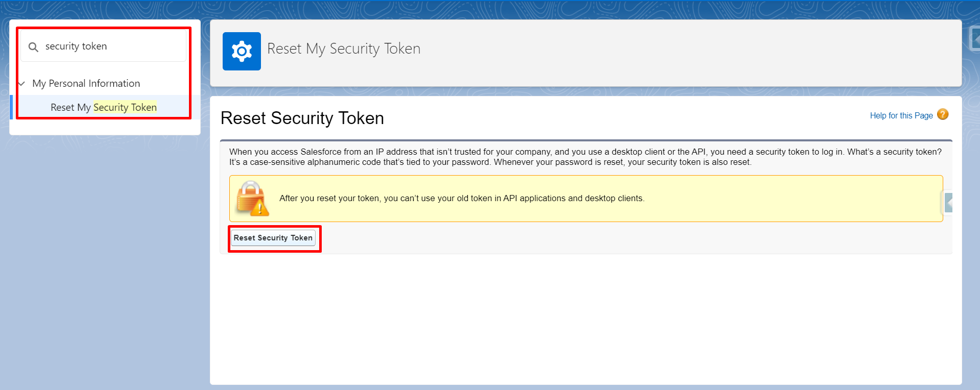Click the 'Reset Security Token' page heading
980x390 pixels.
click(302, 118)
